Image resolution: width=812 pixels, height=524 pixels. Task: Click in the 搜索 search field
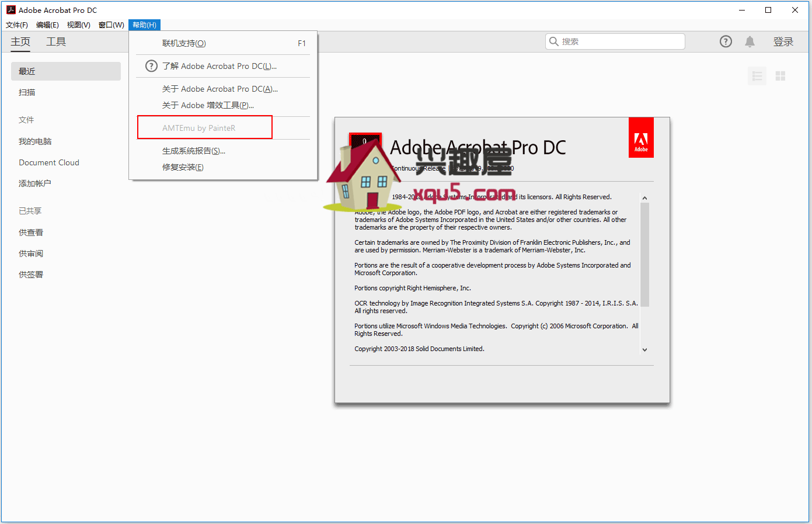tap(615, 41)
